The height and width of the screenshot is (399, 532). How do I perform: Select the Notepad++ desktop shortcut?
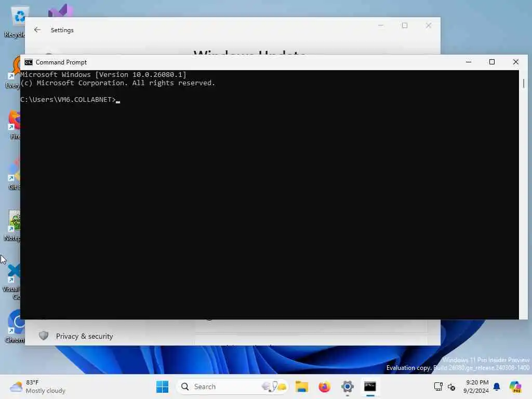pyautogui.click(x=13, y=225)
